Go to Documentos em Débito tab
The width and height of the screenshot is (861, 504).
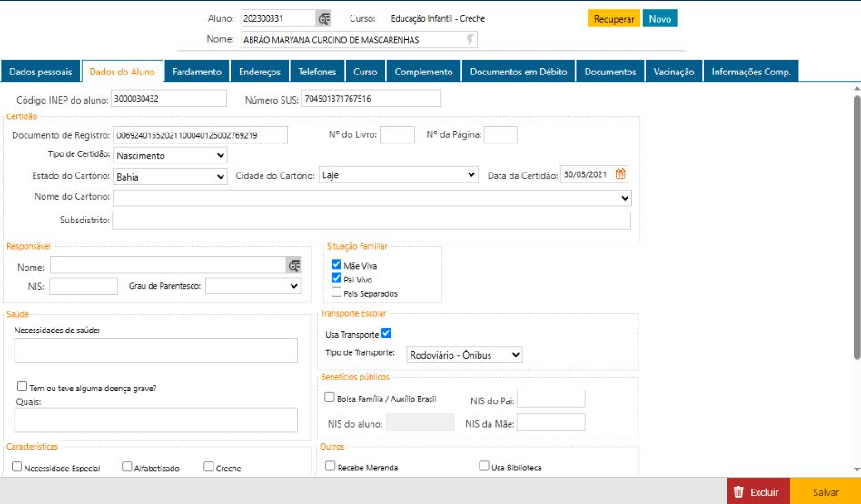pos(519,72)
